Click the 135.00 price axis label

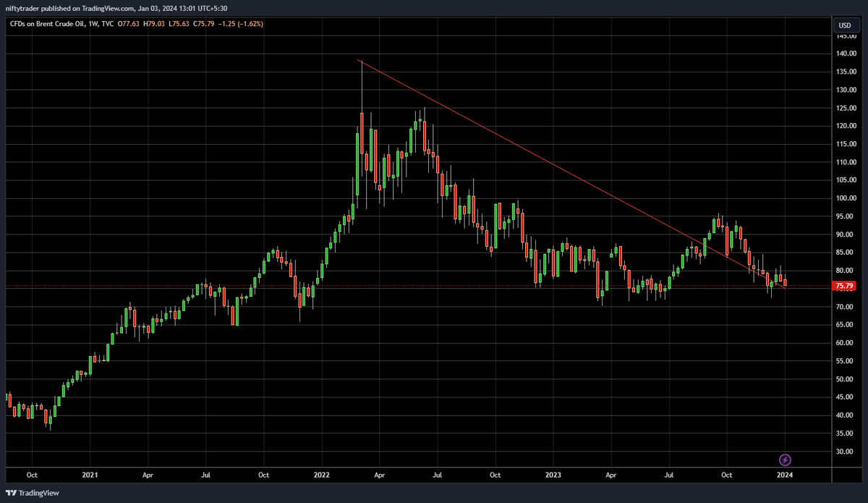click(x=845, y=72)
